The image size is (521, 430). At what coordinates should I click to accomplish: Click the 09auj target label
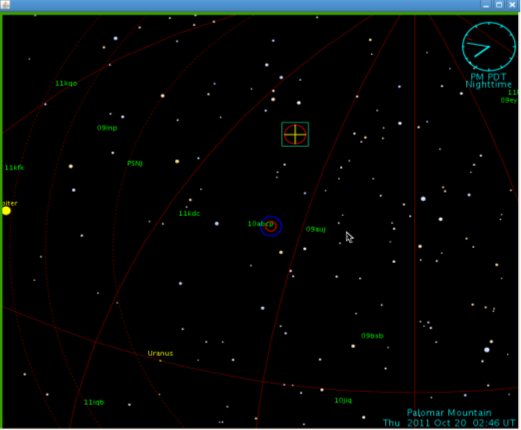pos(316,229)
